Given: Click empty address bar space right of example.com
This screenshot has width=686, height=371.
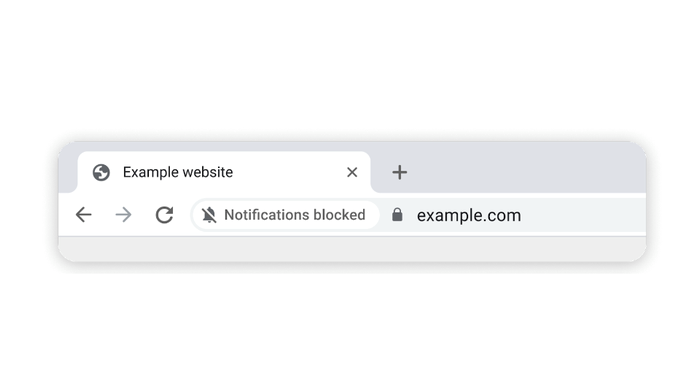Looking at the screenshot, I should click(582, 215).
